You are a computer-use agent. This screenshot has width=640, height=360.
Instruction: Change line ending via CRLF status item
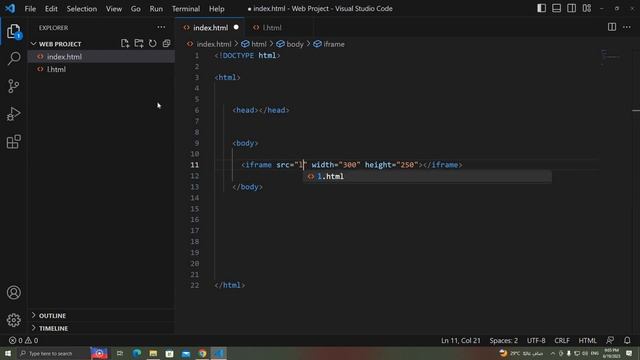point(562,340)
